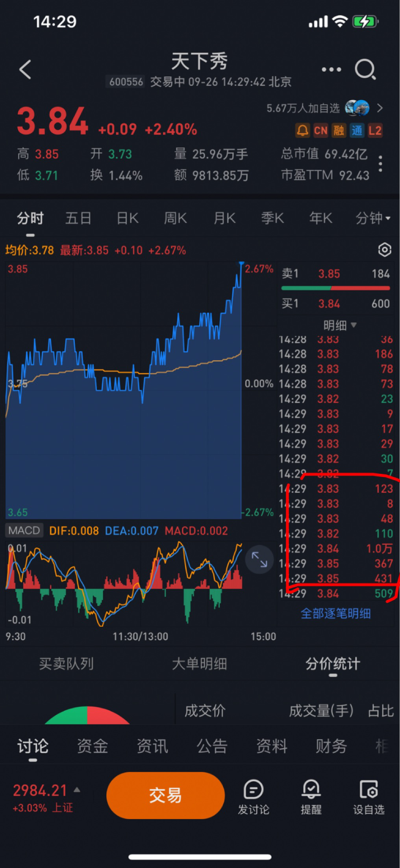This screenshot has width=400, height=868.
Task: Expand chart to fullscreen with arrows icon
Action: point(259,559)
